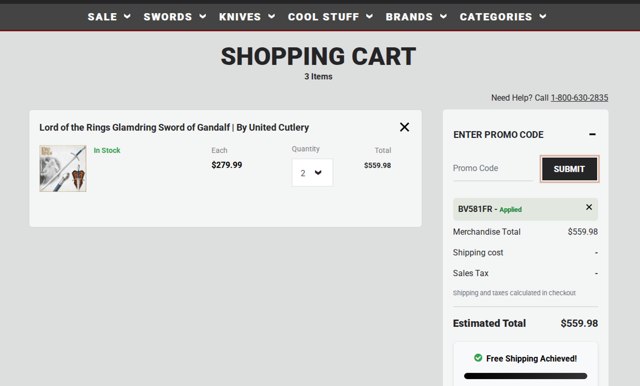Viewport: 640px width, 386px height.
Task: Click the Shipping cost label
Action: pyautogui.click(x=478, y=253)
